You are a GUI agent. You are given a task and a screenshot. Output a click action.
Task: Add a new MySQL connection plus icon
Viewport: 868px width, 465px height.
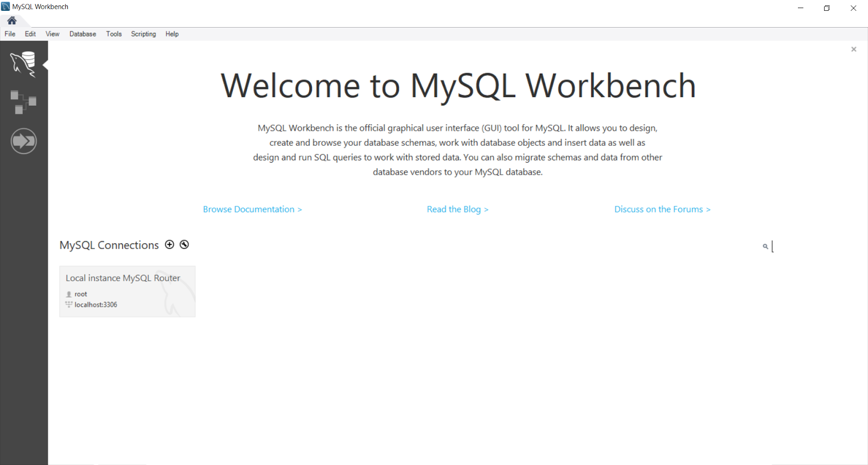pyautogui.click(x=170, y=244)
